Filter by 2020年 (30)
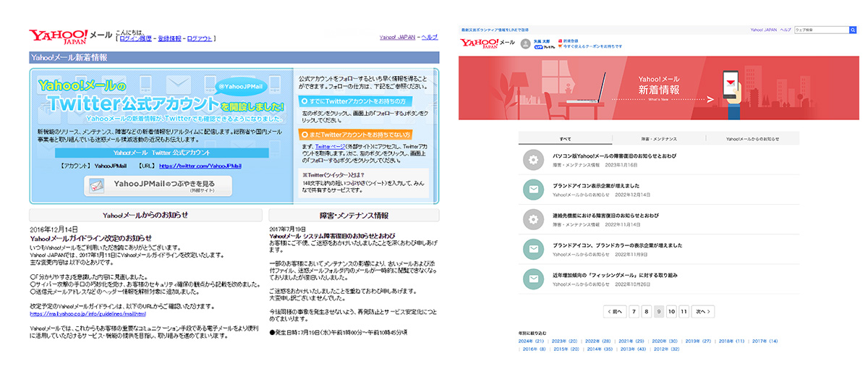The width and height of the screenshot is (868, 369). pos(664,341)
